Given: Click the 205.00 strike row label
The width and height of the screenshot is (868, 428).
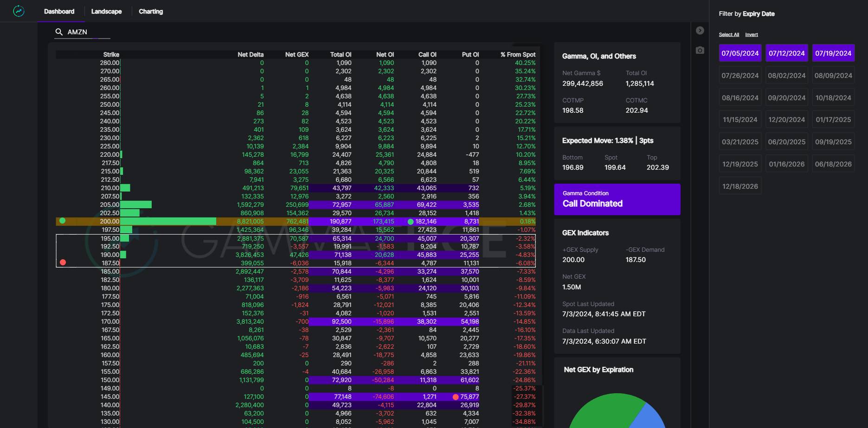Looking at the screenshot, I should tap(109, 204).
